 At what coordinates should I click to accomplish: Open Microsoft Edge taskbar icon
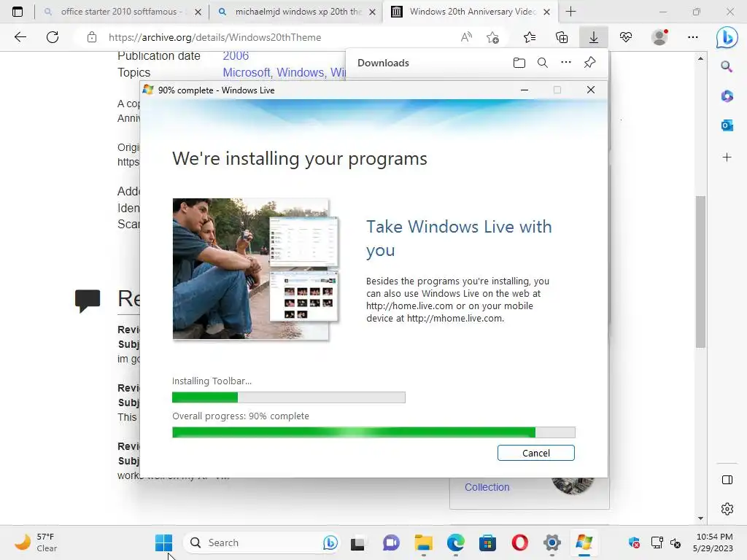(x=455, y=542)
